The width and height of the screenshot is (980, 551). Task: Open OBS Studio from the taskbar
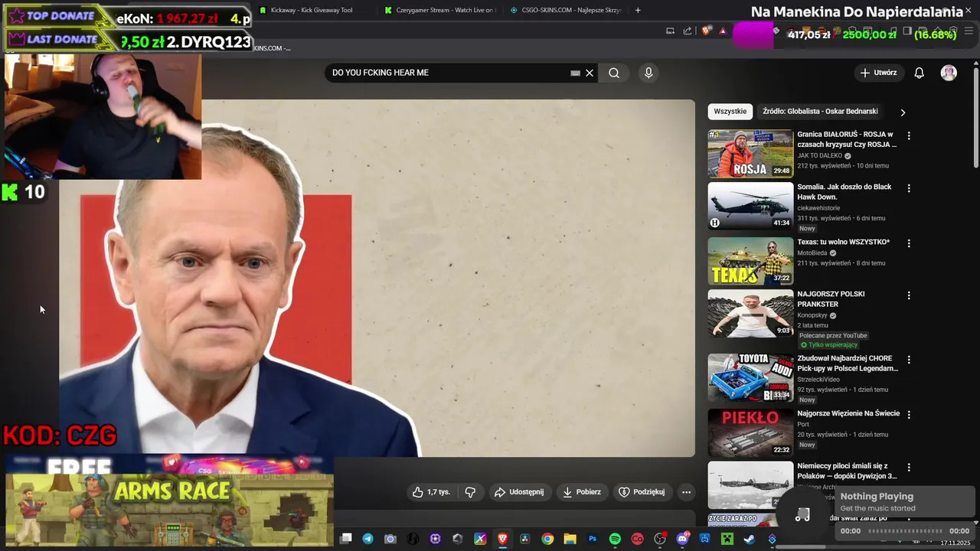click(660, 539)
